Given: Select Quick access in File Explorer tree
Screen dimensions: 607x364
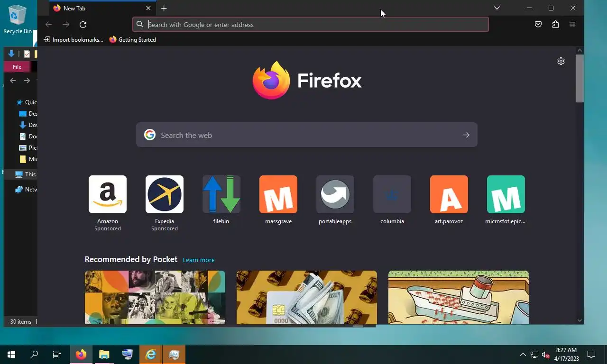Looking at the screenshot, I should [26, 102].
